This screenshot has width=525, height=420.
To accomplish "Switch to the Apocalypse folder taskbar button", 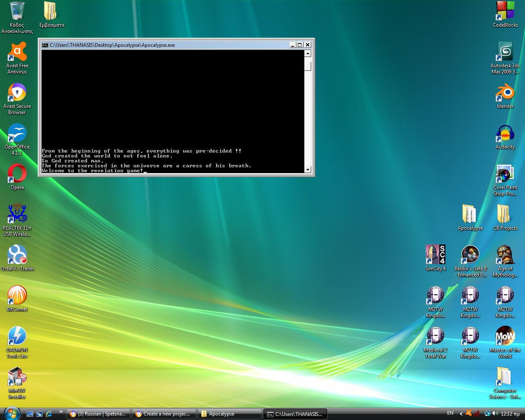I will click(x=229, y=414).
